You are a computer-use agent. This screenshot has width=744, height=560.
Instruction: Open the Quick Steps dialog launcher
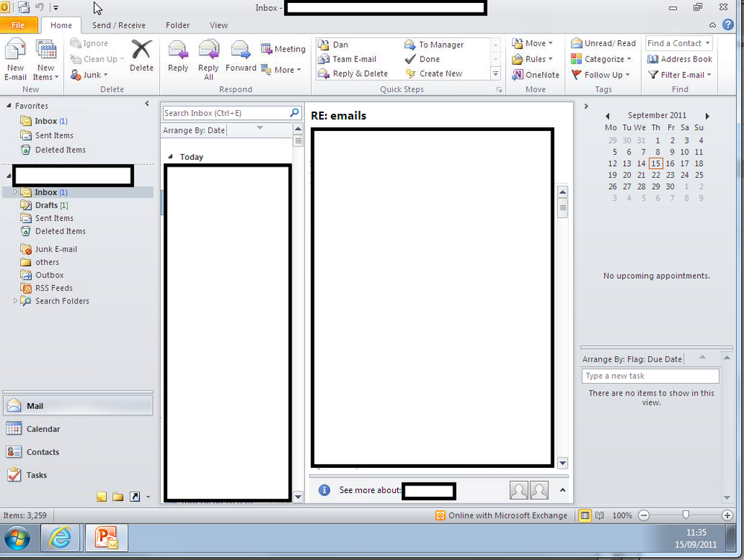499,90
